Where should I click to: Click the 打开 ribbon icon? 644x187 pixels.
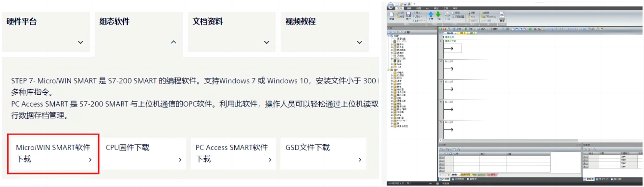point(400,13)
